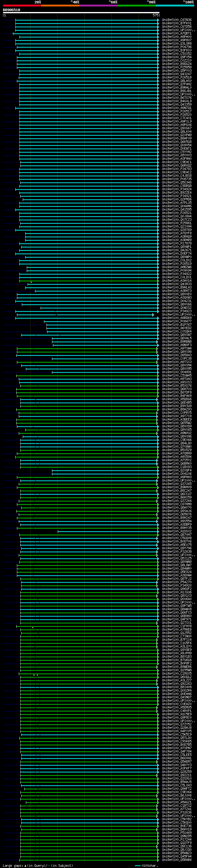197x868 pixels.
Task: Click the UniRef100_Q8VX98 label
Action: tap(176, 352)
